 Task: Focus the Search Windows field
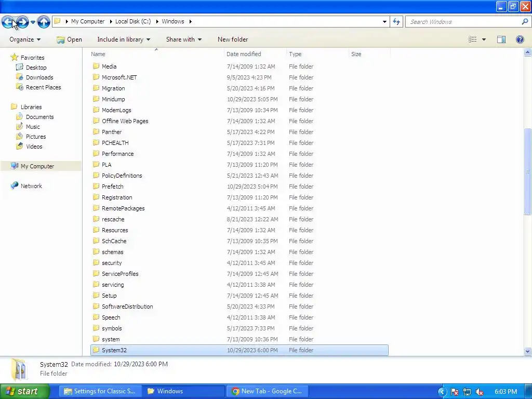click(x=464, y=22)
